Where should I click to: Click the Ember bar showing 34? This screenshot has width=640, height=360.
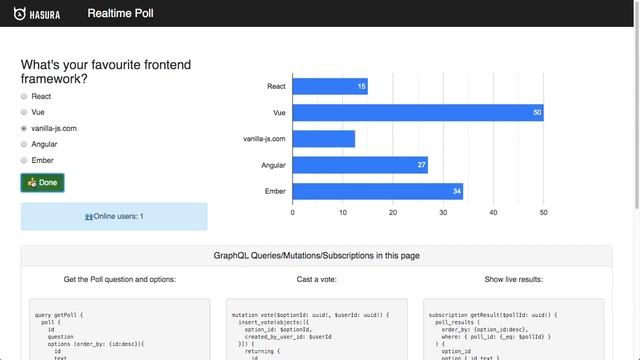point(378,191)
